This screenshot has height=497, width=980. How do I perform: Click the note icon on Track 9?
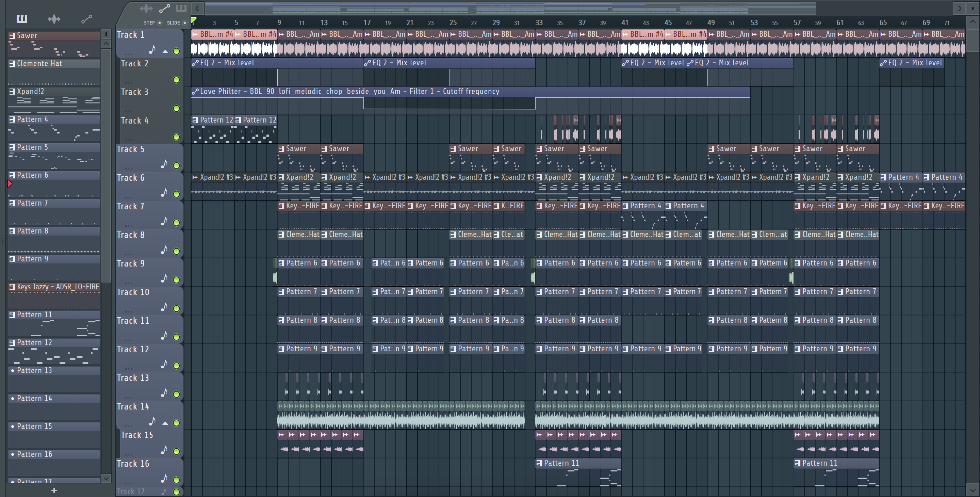point(164,278)
